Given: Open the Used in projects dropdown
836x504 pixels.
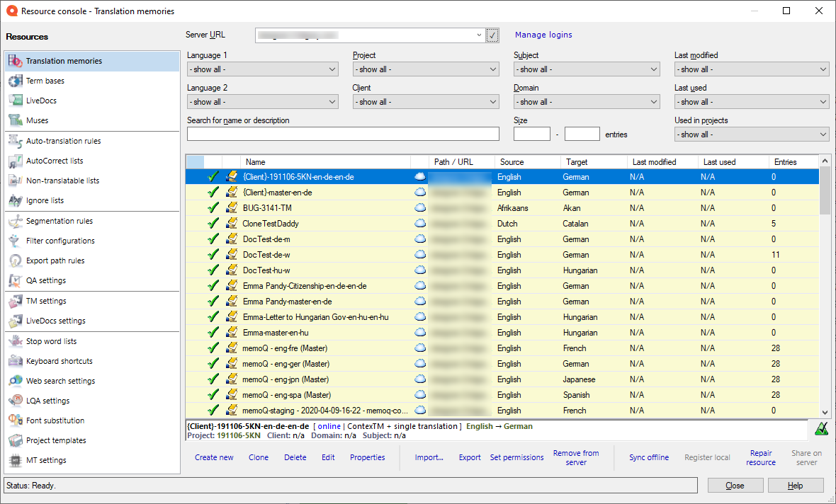Looking at the screenshot, I should click(752, 134).
